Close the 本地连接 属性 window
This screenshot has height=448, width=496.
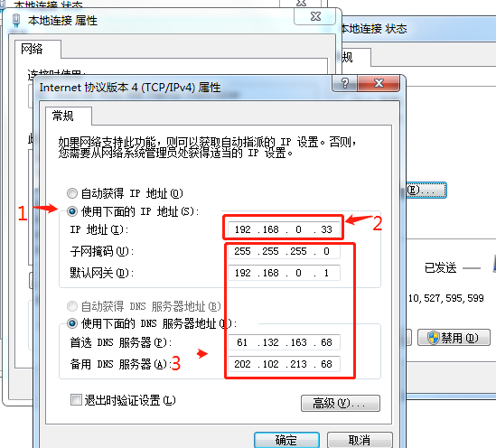point(315,16)
